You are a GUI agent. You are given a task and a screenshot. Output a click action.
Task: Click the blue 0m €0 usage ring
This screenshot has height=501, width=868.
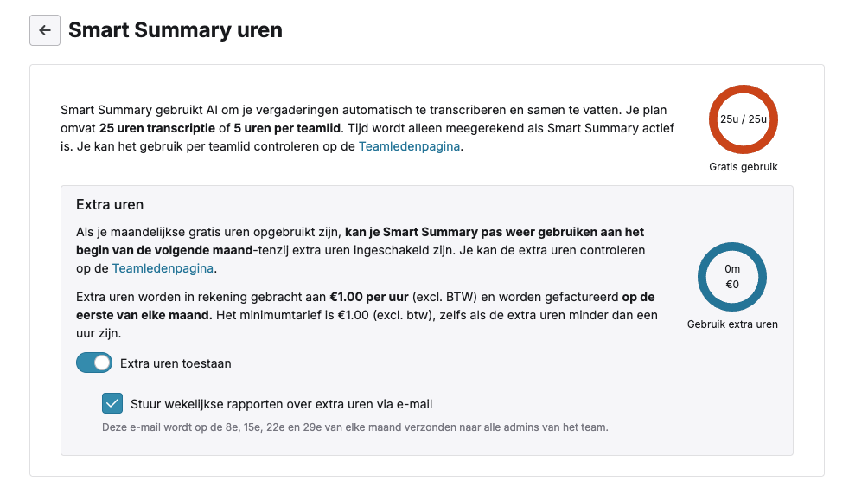click(732, 277)
